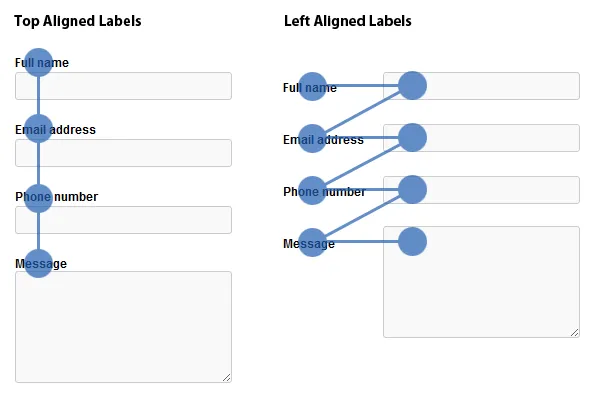Click inside the left-aligned Message textarea

pos(481,282)
